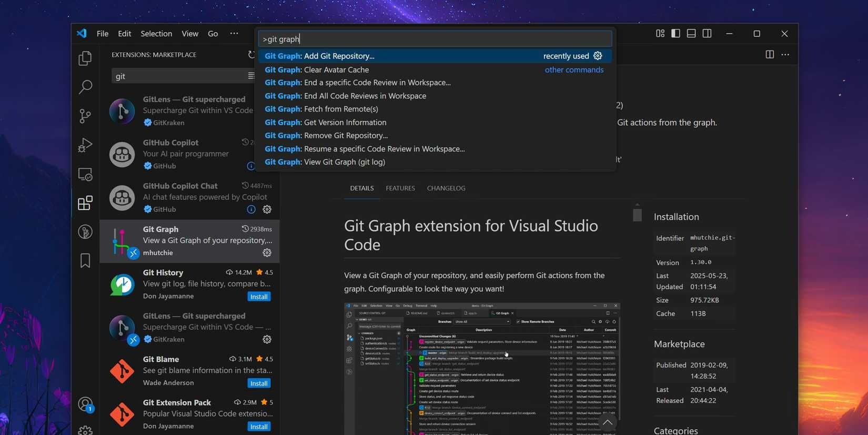868x435 pixels.
Task: Click the command palette input field
Action: (x=435, y=39)
